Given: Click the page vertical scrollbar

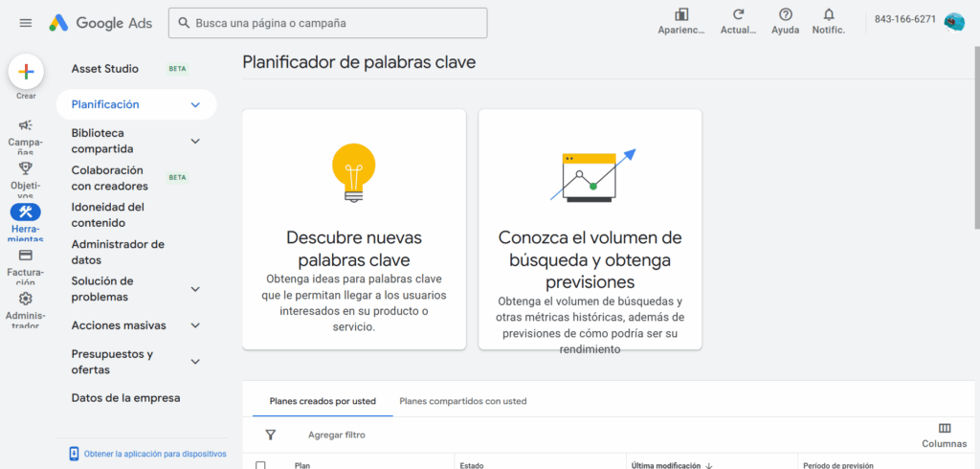Looking at the screenshot, I should 976,138.
